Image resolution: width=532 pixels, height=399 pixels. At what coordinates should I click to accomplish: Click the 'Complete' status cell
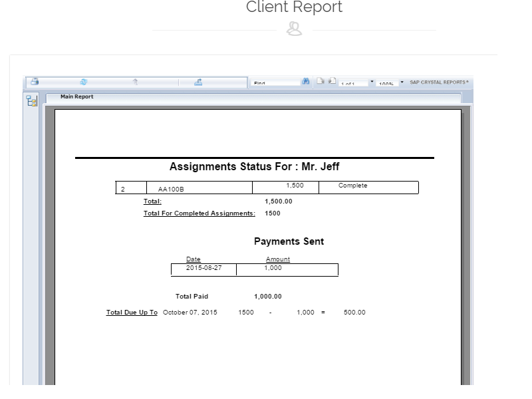352,186
